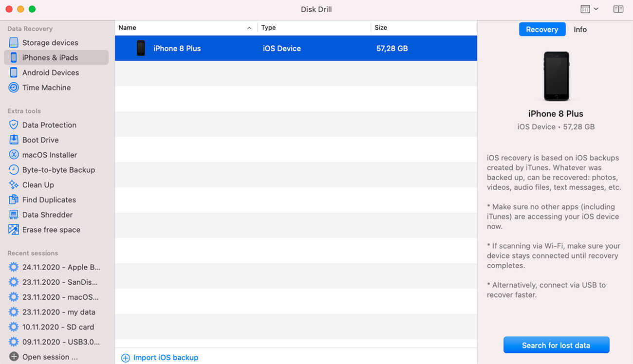Open Storage devices icon in sidebar

tap(14, 42)
